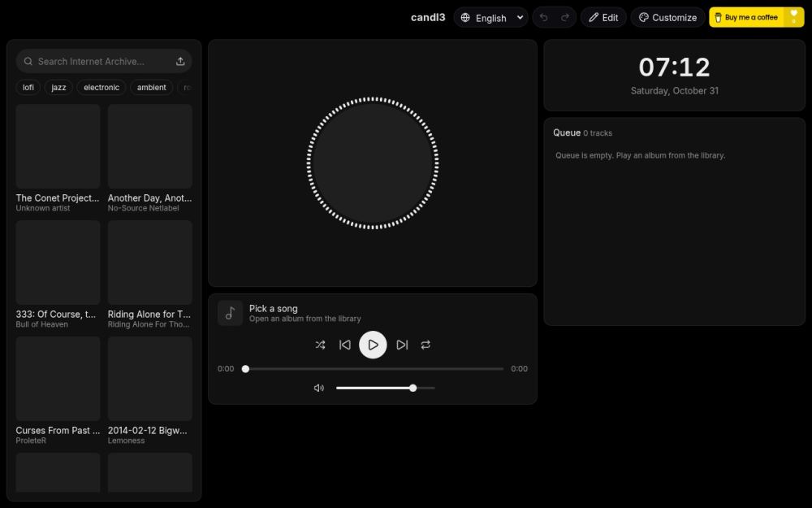This screenshot has height=508, width=812.
Task: Click Buy me a coffee button
Action: [757, 17]
